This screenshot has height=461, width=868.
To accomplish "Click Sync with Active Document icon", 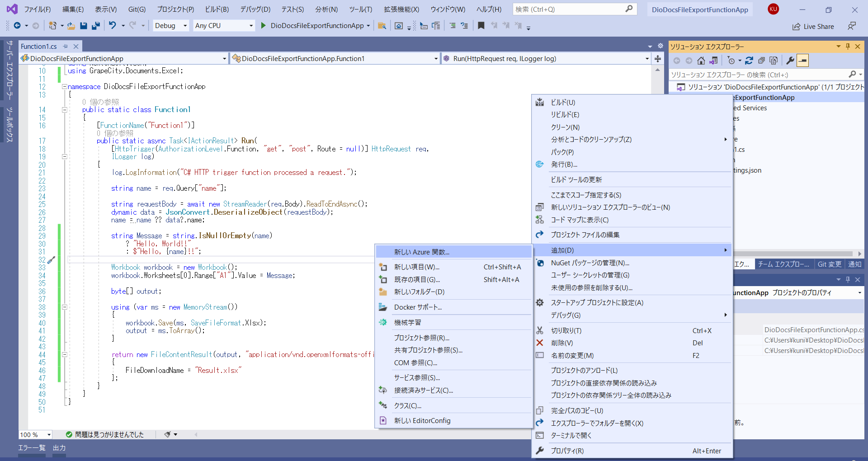I will [749, 61].
